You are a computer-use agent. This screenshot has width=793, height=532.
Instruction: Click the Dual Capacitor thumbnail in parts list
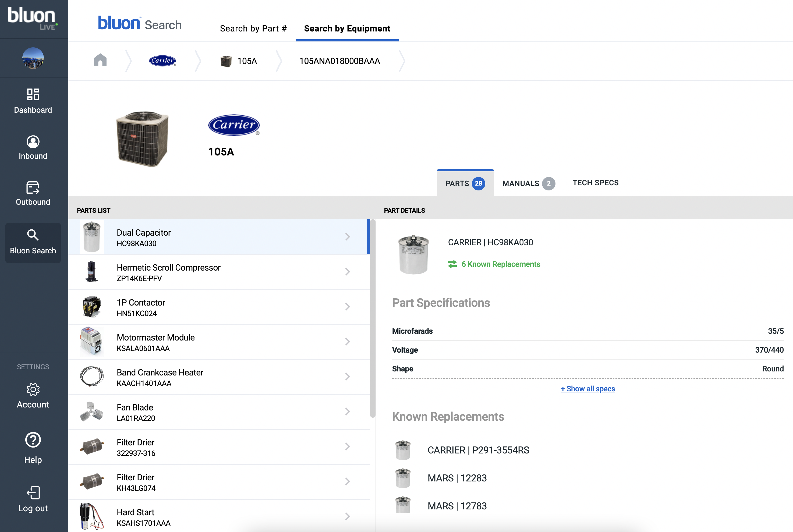point(92,237)
